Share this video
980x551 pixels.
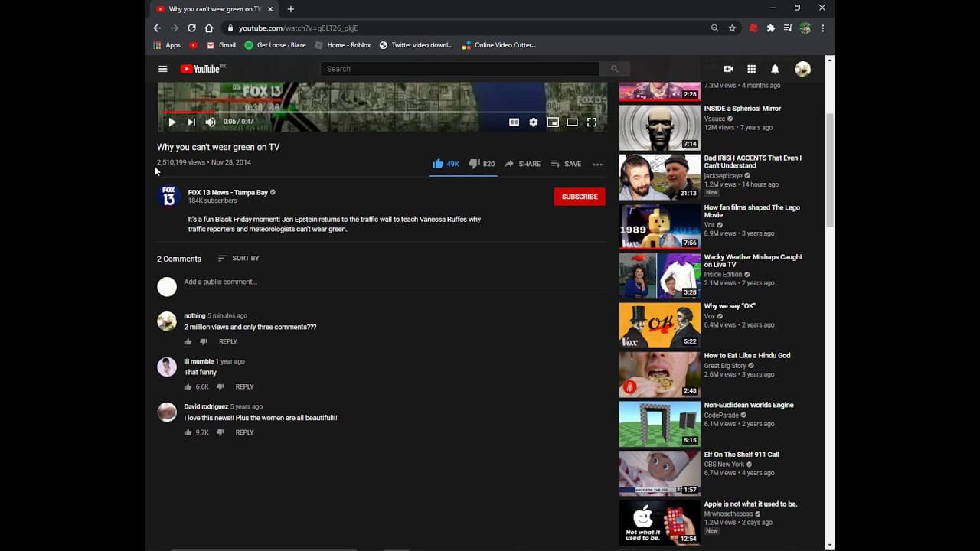(x=522, y=164)
